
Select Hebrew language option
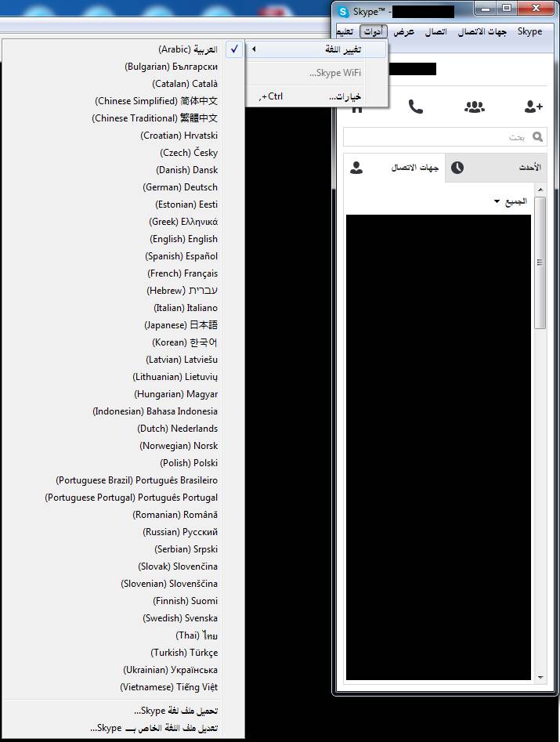pos(123,291)
